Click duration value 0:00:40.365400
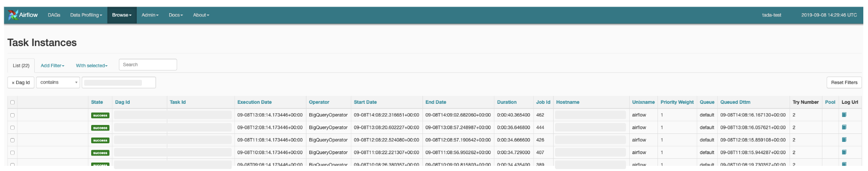 [514, 115]
